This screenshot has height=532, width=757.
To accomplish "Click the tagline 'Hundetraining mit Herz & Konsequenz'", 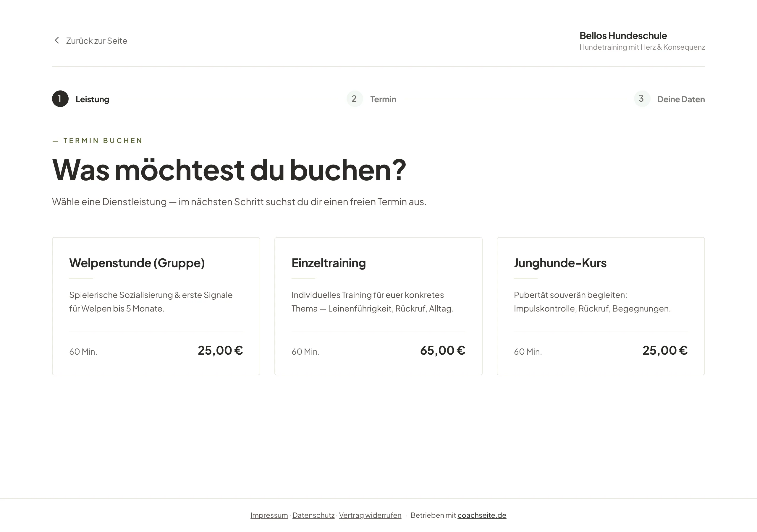I will coord(642,47).
